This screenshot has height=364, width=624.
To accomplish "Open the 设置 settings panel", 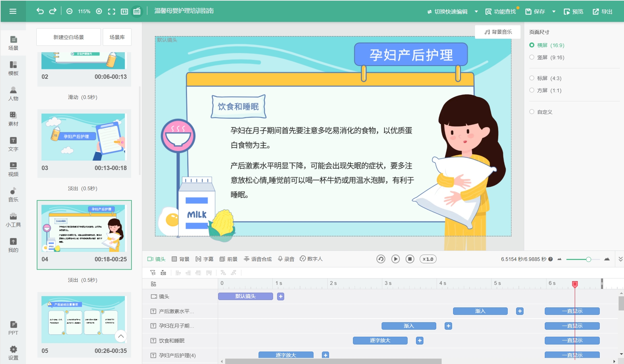I will [13, 353].
